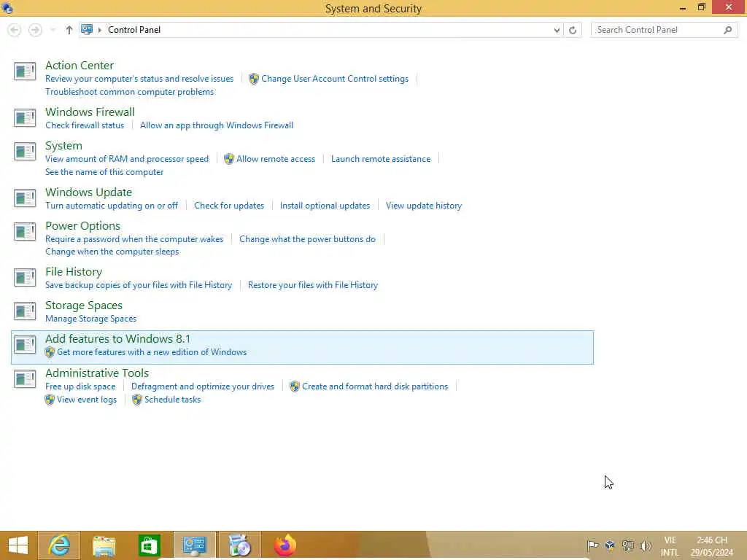Open the Administrative Tools category icon
Viewport: 747px width, 560px height.
[25, 379]
